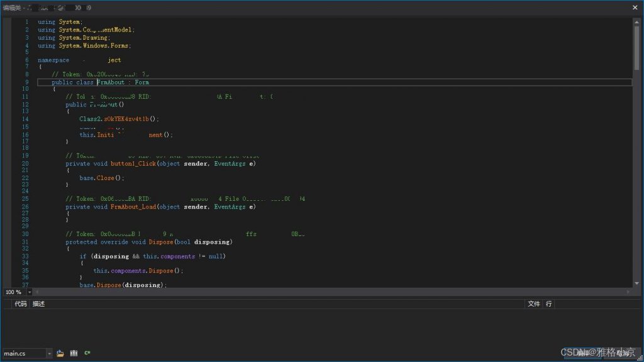Click the green C# add source file icon
Image resolution: width=644 pixels, height=362 pixels.
click(87, 353)
